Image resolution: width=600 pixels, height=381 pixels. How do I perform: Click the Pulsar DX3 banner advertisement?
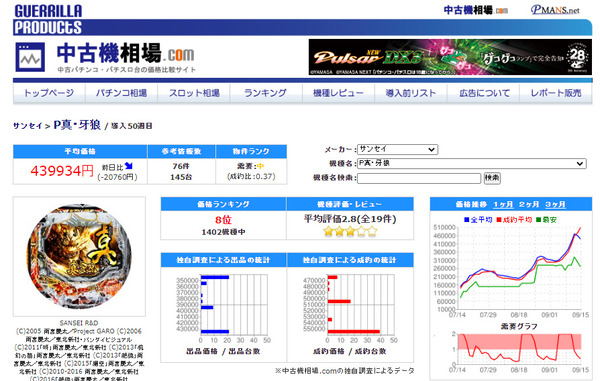pyautogui.click(x=450, y=57)
